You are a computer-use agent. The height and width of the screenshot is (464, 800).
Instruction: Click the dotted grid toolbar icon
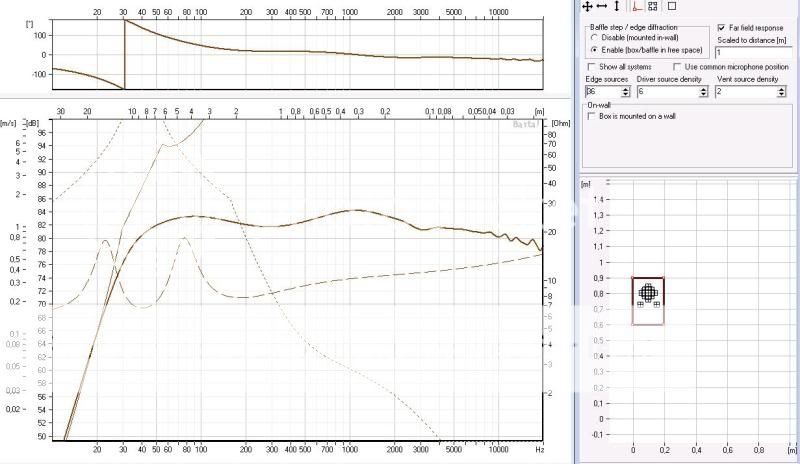coord(652,6)
